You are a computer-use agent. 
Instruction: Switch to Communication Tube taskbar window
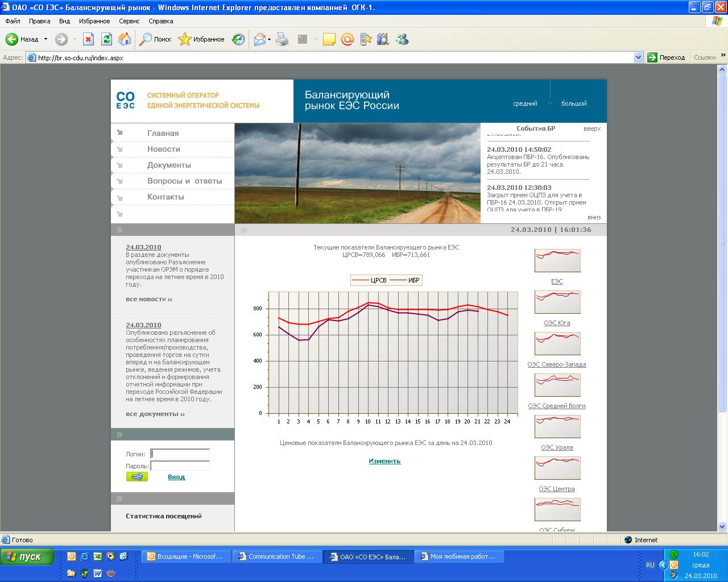pos(277,556)
